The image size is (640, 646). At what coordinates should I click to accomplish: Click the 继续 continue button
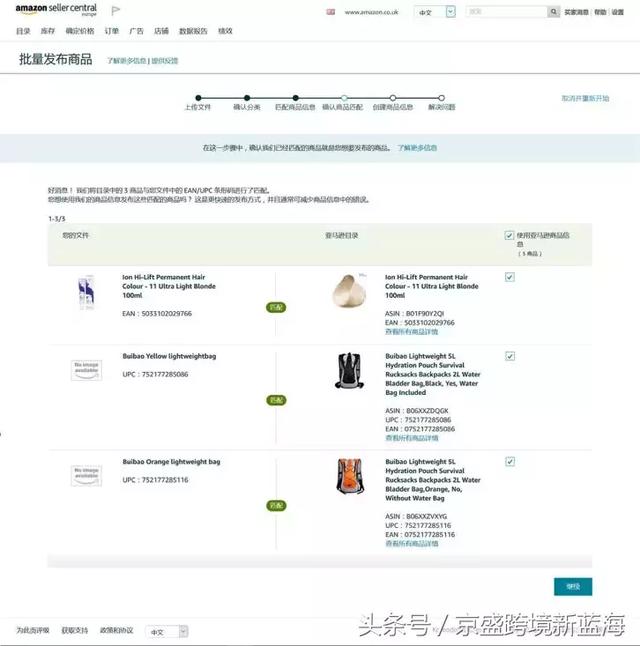coord(573,587)
